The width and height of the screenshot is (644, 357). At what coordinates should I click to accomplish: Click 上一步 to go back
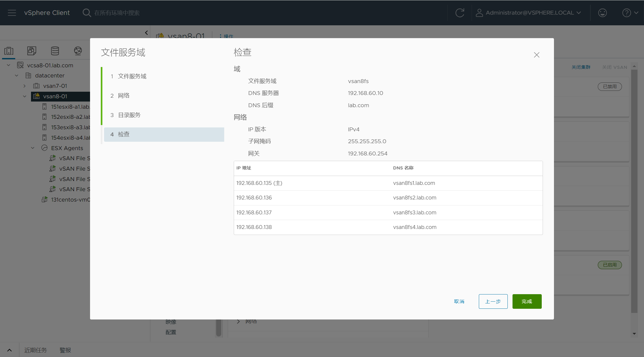pos(493,302)
